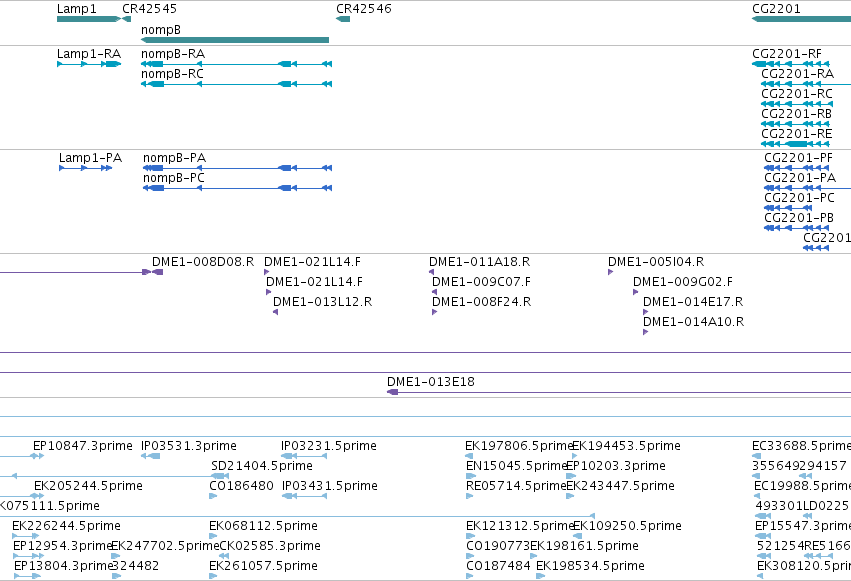Viewport: 851px width, 581px height.
Task: Select the CO186480 EST label
Action: tap(242, 486)
